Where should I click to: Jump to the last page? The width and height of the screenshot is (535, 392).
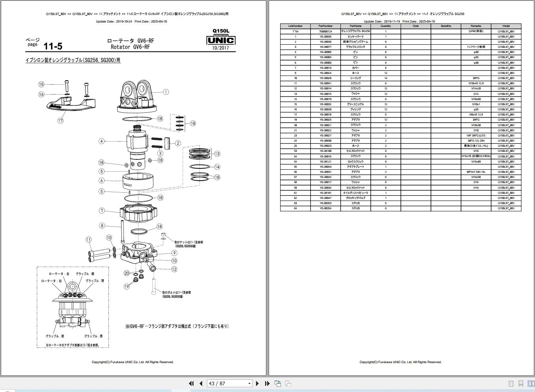pos(267,383)
